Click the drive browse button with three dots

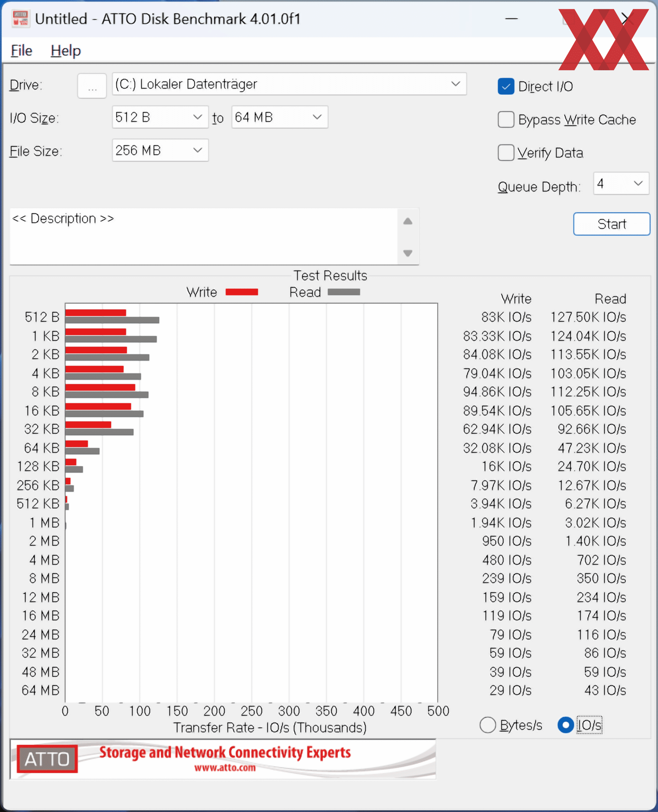[x=92, y=86]
